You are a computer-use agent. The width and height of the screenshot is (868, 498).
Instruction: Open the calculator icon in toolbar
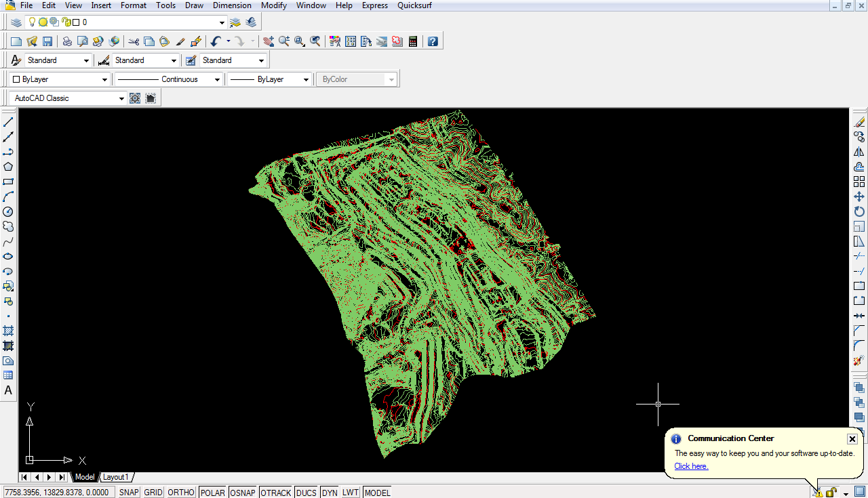tap(413, 41)
